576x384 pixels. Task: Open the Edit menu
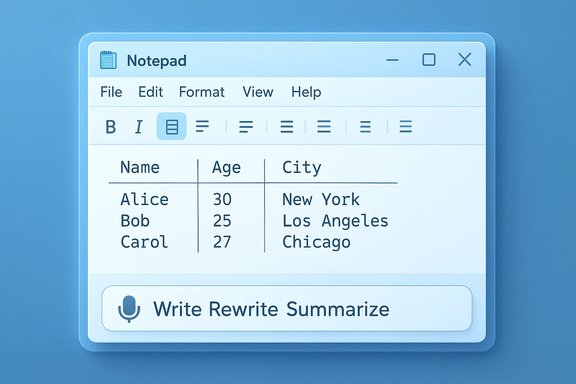tap(151, 92)
